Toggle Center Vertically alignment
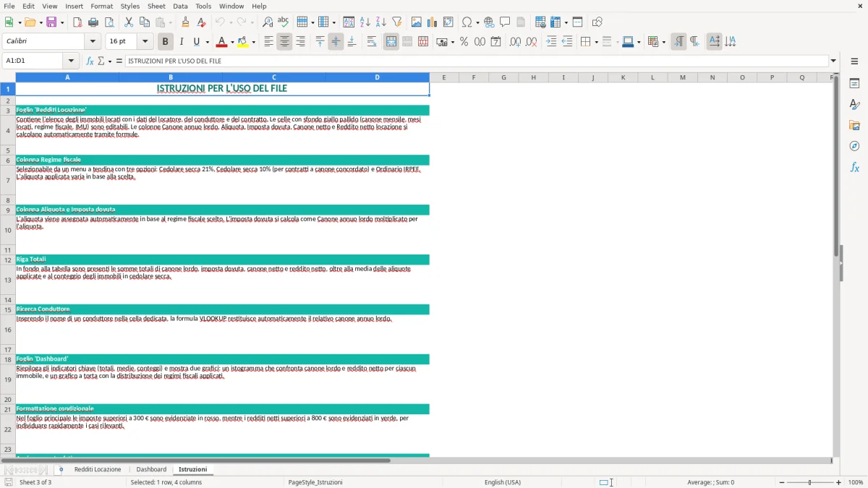Screen dimensions: 868x488 [336, 42]
